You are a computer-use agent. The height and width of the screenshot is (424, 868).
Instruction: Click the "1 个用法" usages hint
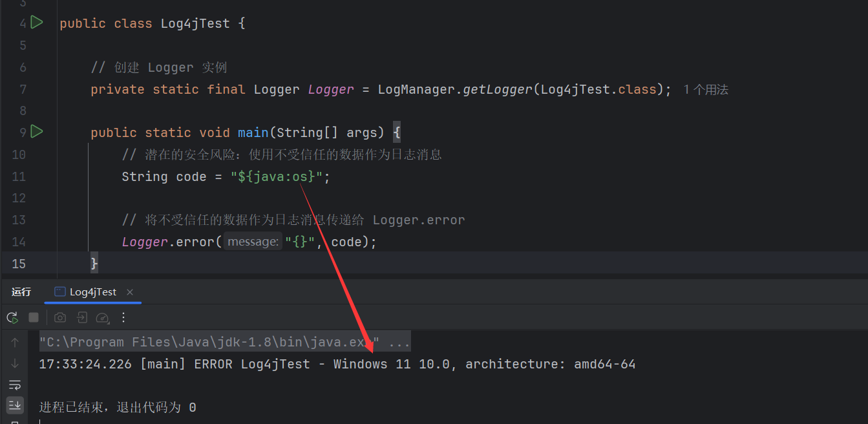coord(706,90)
